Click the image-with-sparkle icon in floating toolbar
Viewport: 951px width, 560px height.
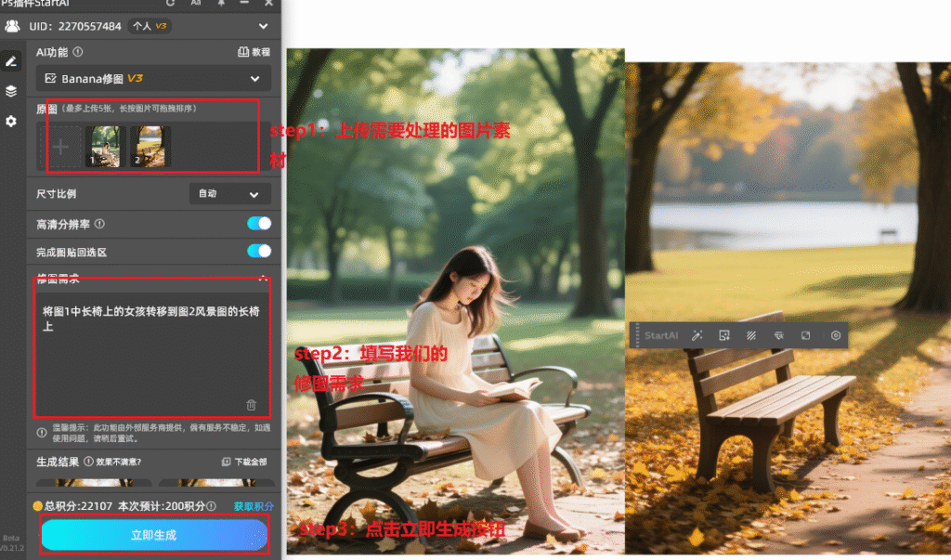[x=724, y=335]
